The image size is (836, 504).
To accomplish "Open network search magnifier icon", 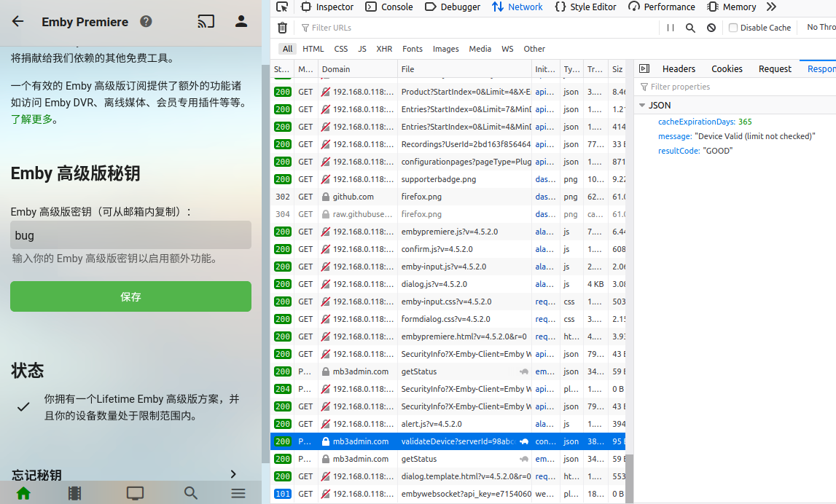I will (x=690, y=28).
